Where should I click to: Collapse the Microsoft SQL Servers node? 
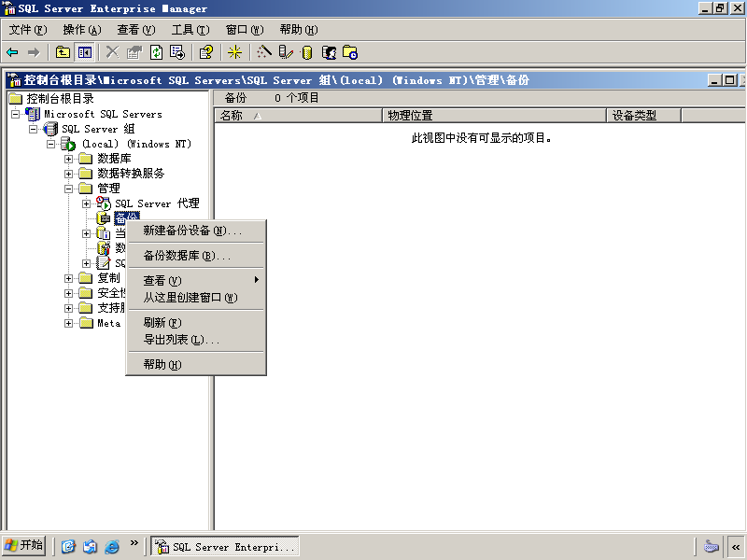(15, 114)
